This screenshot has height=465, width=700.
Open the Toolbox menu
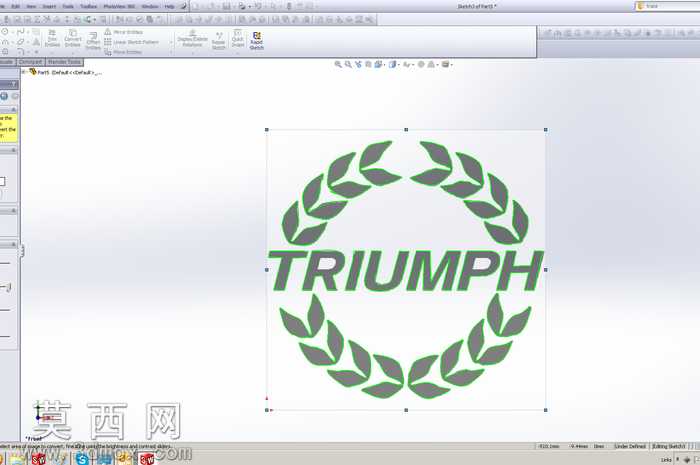pos(88,6)
